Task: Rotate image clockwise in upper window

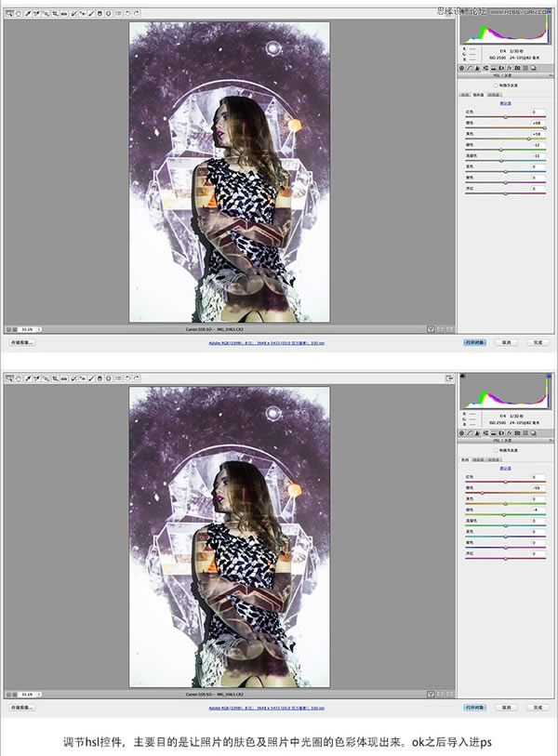Action: 137,14
